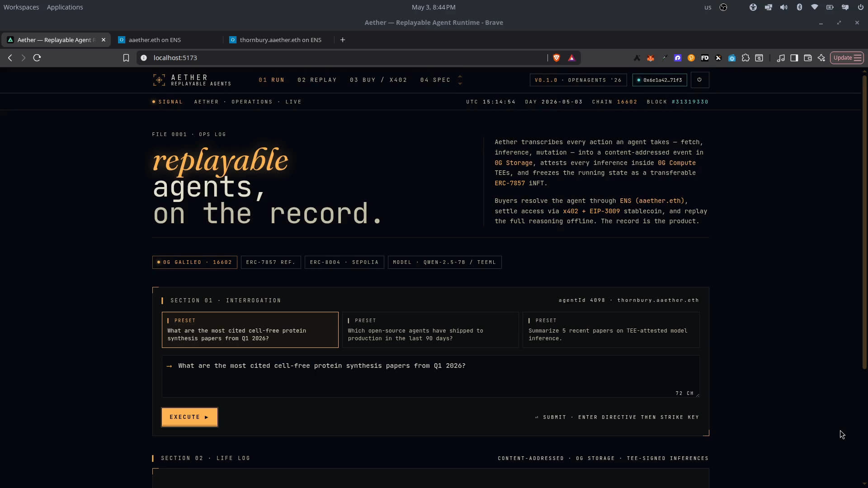The height and width of the screenshot is (488, 868).
Task: Click the MetaMask fox extension icon
Action: coord(651,58)
